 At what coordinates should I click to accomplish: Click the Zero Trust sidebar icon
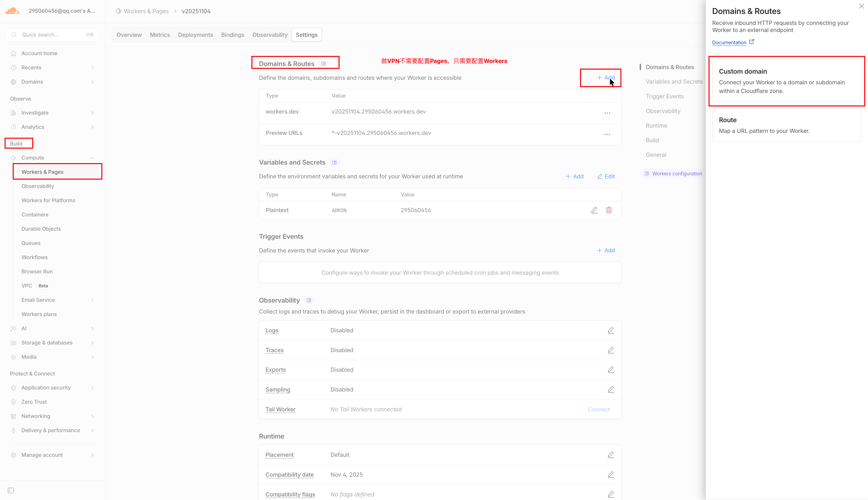tap(13, 402)
